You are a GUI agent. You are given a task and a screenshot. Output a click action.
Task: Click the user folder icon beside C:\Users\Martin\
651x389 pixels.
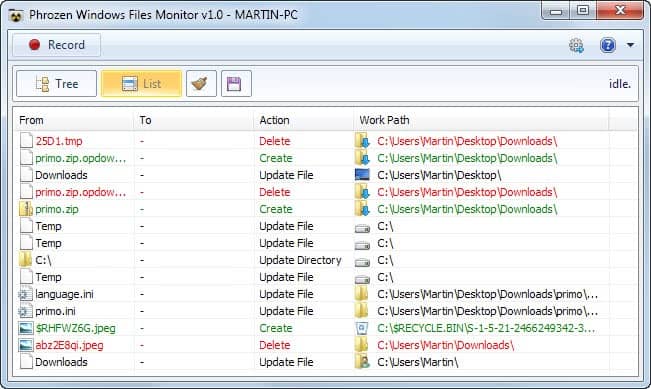click(x=362, y=362)
